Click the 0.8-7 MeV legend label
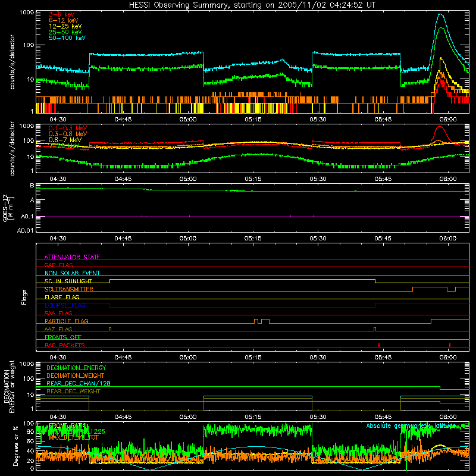 (x=65, y=140)
